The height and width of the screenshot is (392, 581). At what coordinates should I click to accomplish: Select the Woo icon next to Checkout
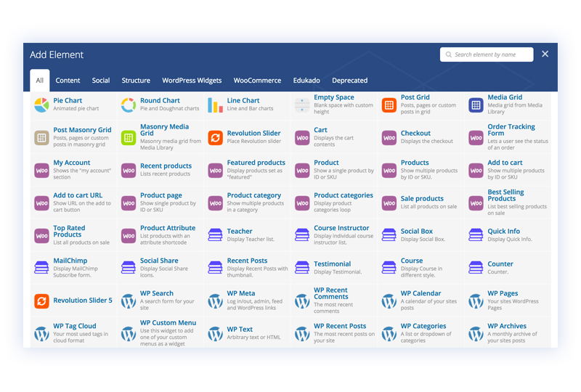click(389, 138)
